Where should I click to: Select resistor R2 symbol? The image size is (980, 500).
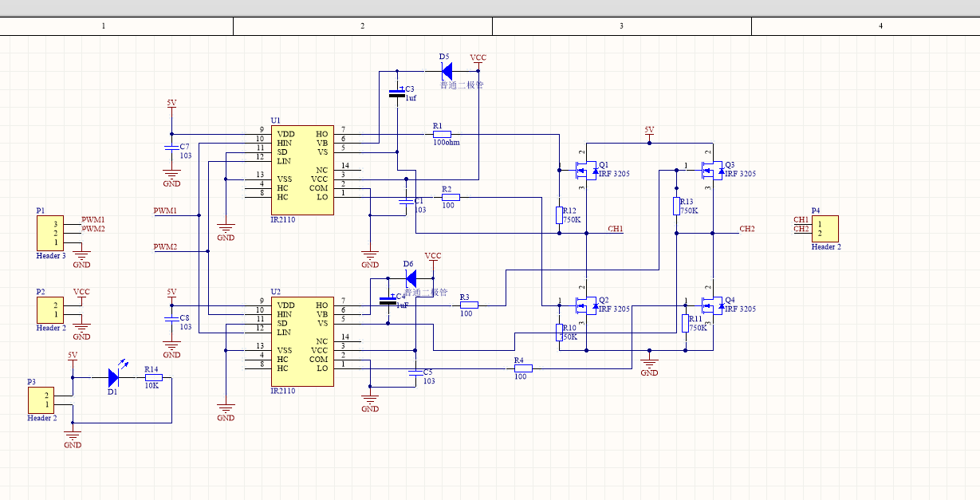point(451,197)
